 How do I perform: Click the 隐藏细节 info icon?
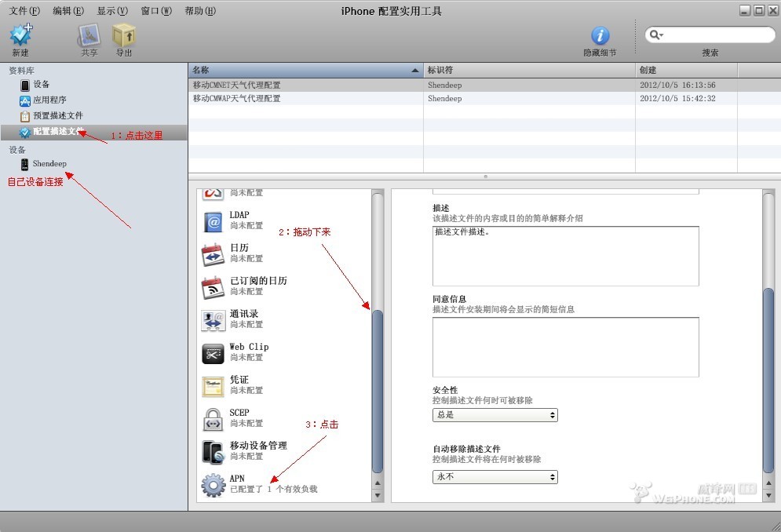click(600, 35)
